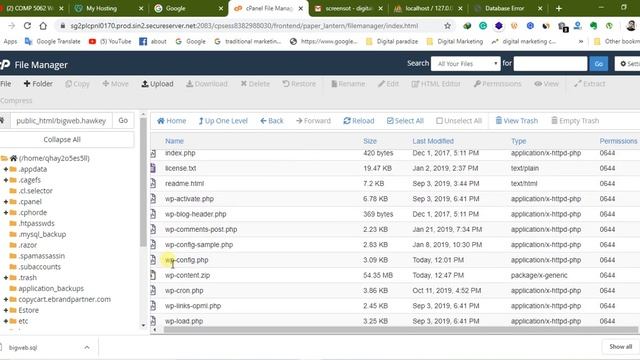Click the Rename toolbar button

click(348, 84)
